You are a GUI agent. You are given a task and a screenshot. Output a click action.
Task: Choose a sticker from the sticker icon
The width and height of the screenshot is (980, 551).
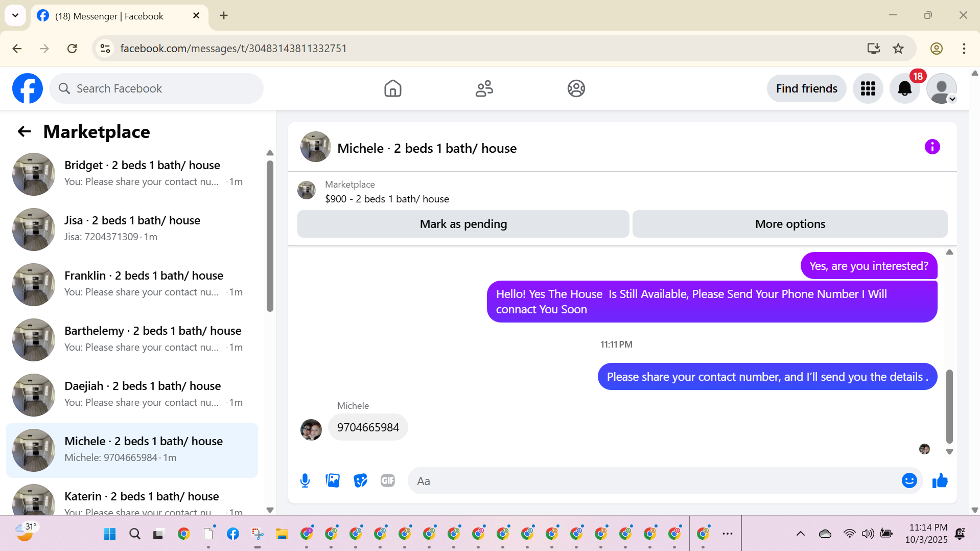[360, 480]
